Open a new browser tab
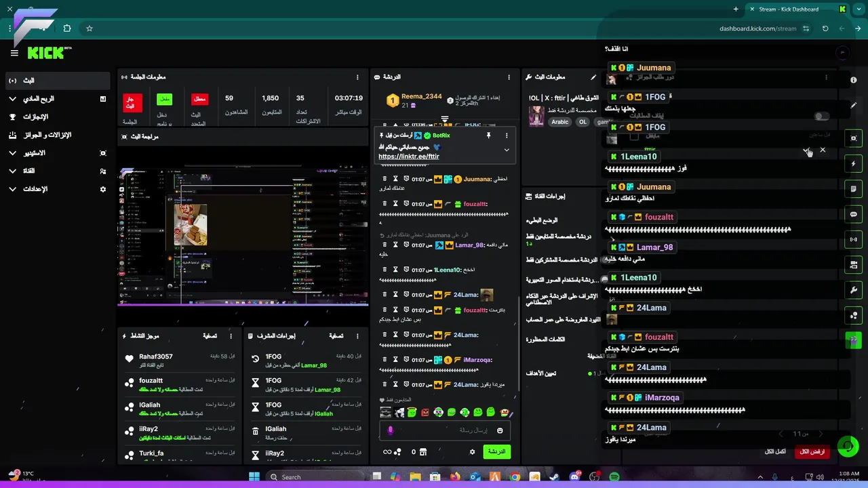 click(736, 9)
